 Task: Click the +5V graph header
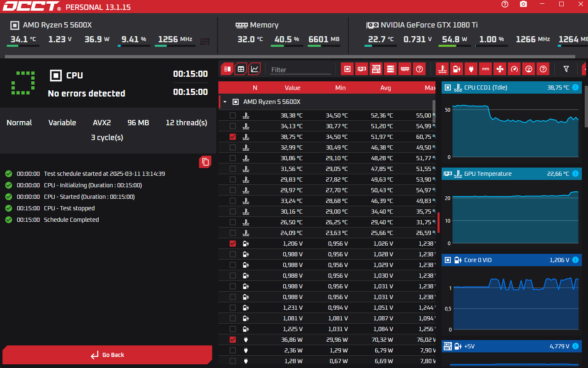(512, 346)
